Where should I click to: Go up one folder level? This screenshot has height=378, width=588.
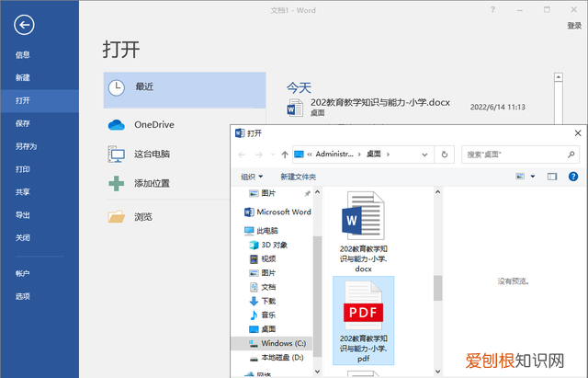(x=285, y=155)
